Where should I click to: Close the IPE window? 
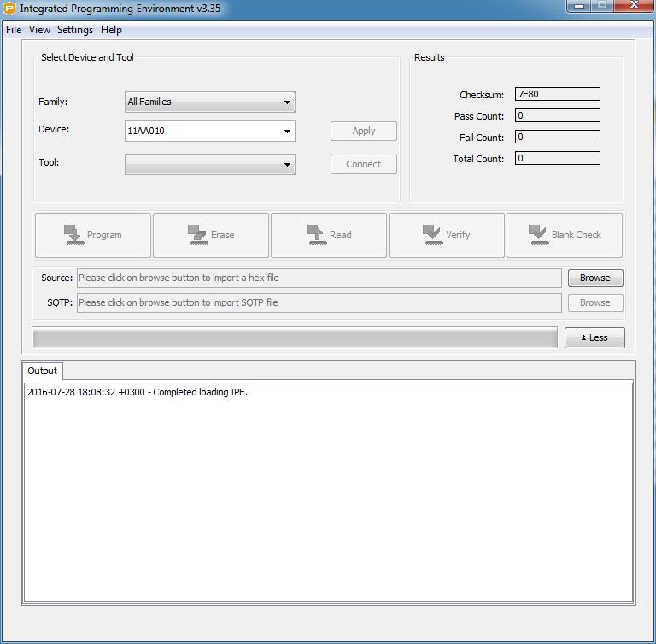[634, 6]
